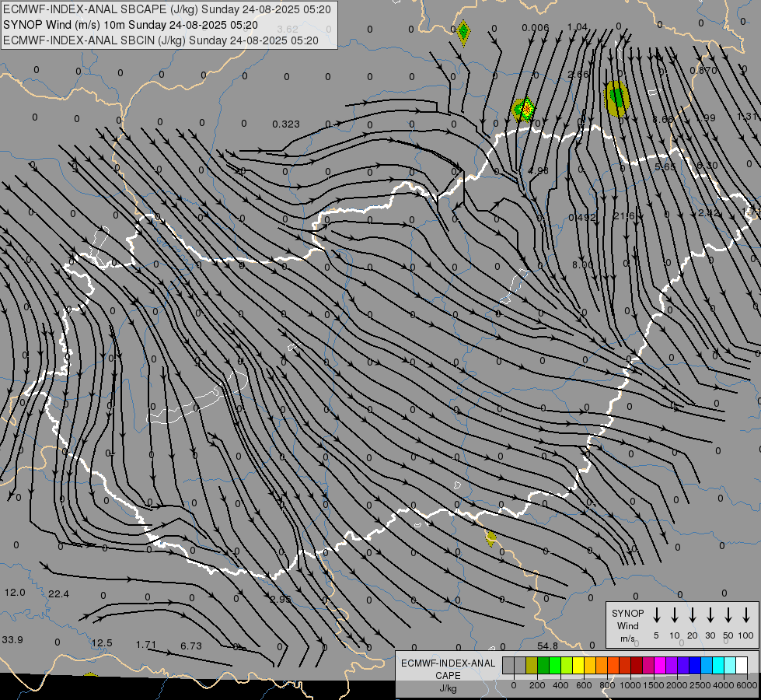Select the small olive CAPE patch near 54.8

490,538
